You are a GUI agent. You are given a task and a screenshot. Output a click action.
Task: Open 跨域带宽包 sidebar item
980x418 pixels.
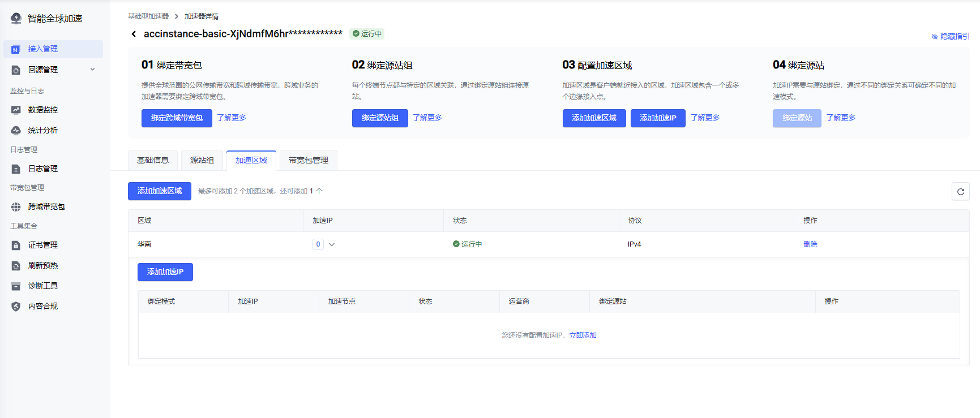(x=46, y=207)
